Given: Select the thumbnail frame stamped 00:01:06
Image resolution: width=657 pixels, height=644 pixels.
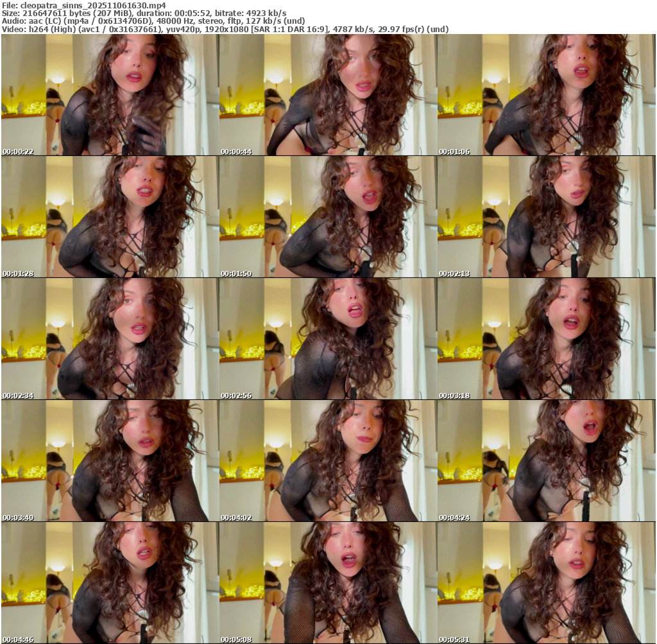Looking at the screenshot, I should (x=546, y=95).
